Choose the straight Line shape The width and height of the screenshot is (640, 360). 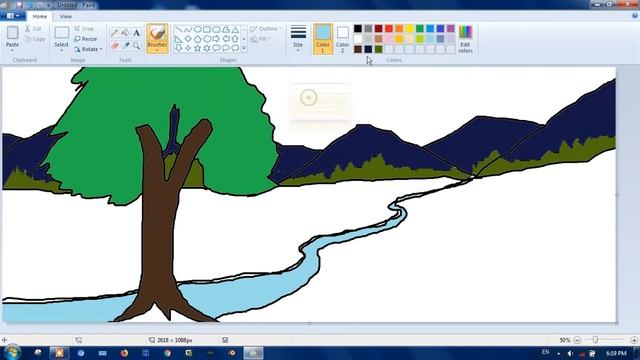pyautogui.click(x=179, y=29)
